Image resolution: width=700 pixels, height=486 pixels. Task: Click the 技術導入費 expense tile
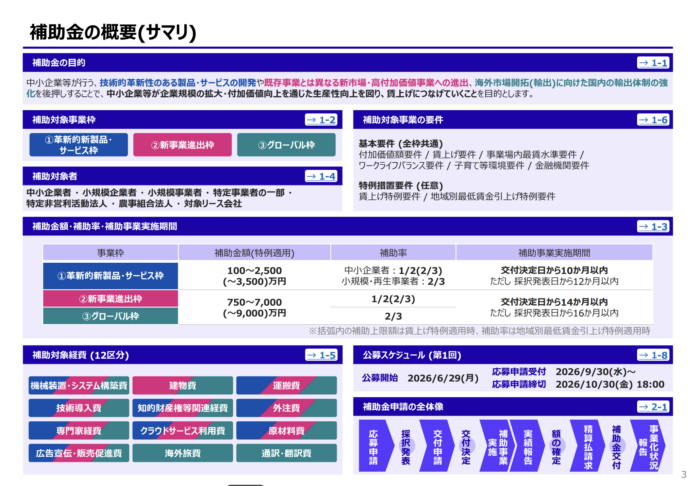tap(79, 408)
